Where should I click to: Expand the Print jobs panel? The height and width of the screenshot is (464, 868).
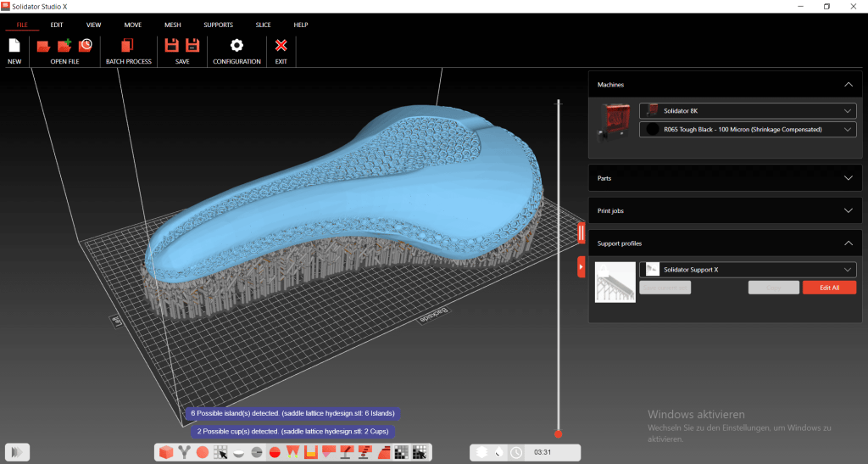point(848,211)
